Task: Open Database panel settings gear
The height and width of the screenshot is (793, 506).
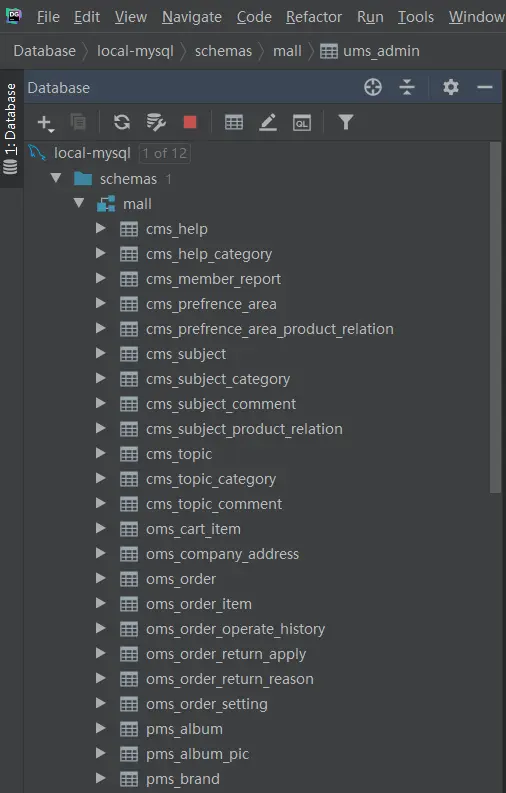Action: tap(451, 87)
